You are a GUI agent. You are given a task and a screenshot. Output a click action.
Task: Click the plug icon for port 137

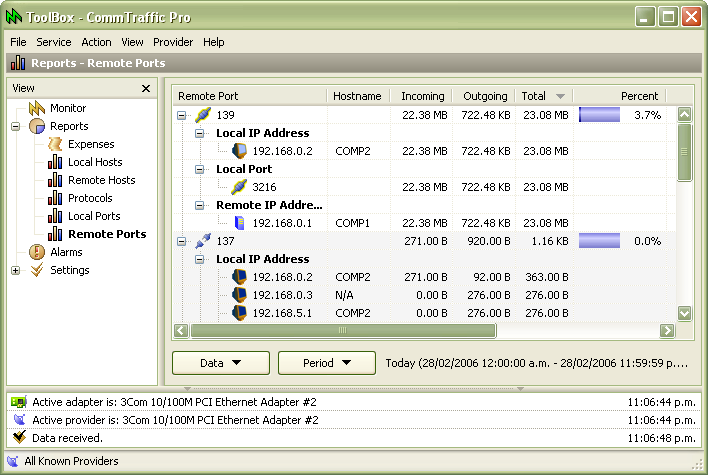[203, 241]
